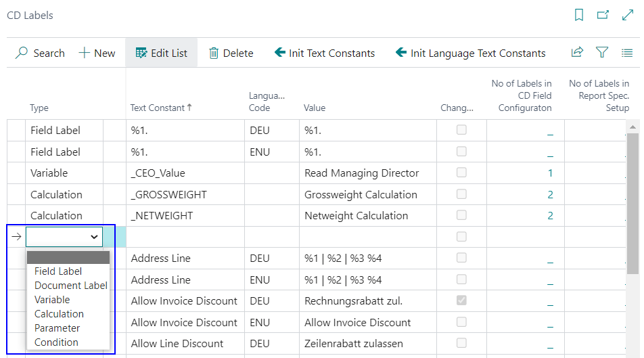This screenshot has width=644, height=358.
Task: Select the blank option in Type list
Action: [68, 257]
